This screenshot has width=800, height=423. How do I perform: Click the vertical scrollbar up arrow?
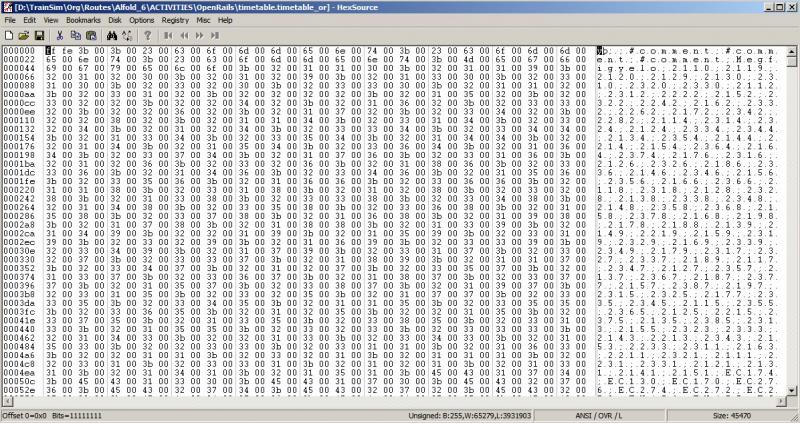click(x=791, y=52)
